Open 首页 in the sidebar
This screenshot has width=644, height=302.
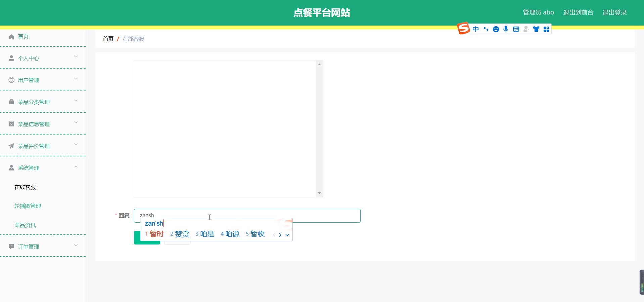coord(23,36)
